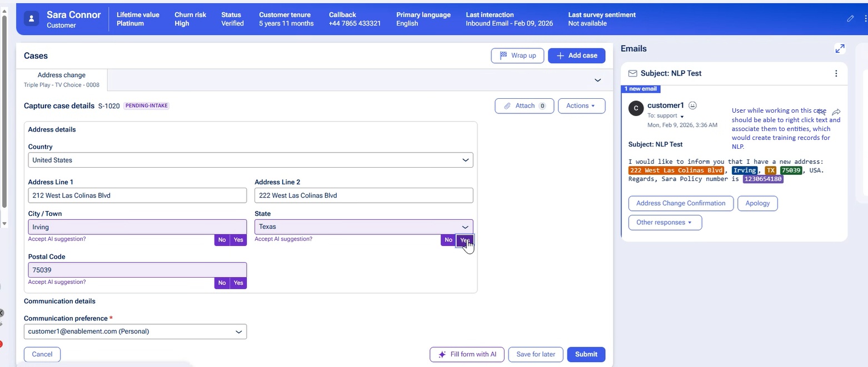Click the Fill form with AI button
868x367 pixels.
coord(467,354)
